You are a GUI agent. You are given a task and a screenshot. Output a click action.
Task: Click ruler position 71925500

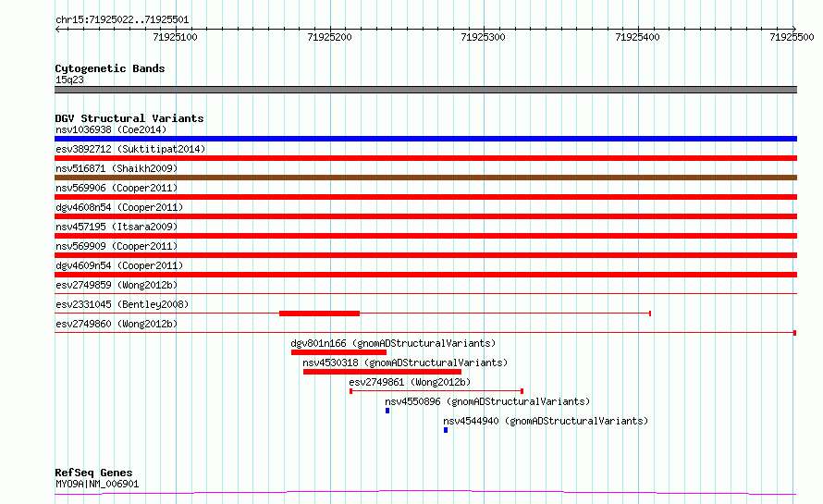[x=792, y=37]
